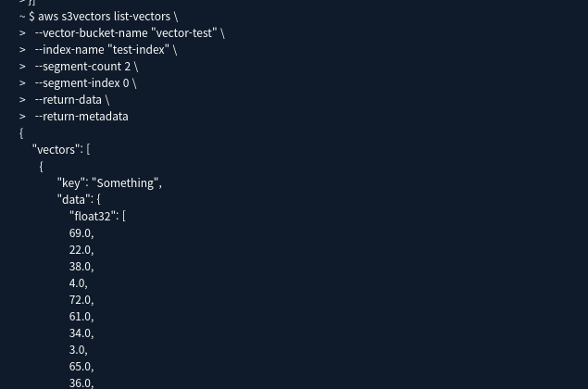Click the "float32" array key
Image resolution: width=588 pixels, height=389 pixels.
[94, 216]
